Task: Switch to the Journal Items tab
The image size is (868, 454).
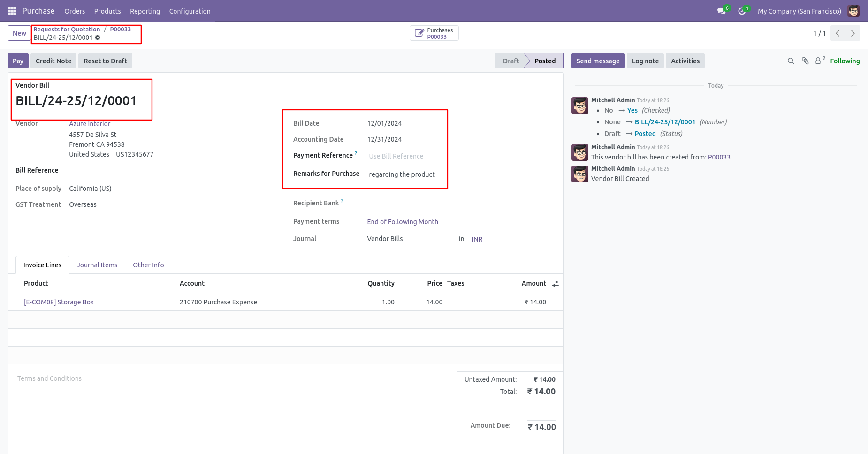Action: coord(97,265)
